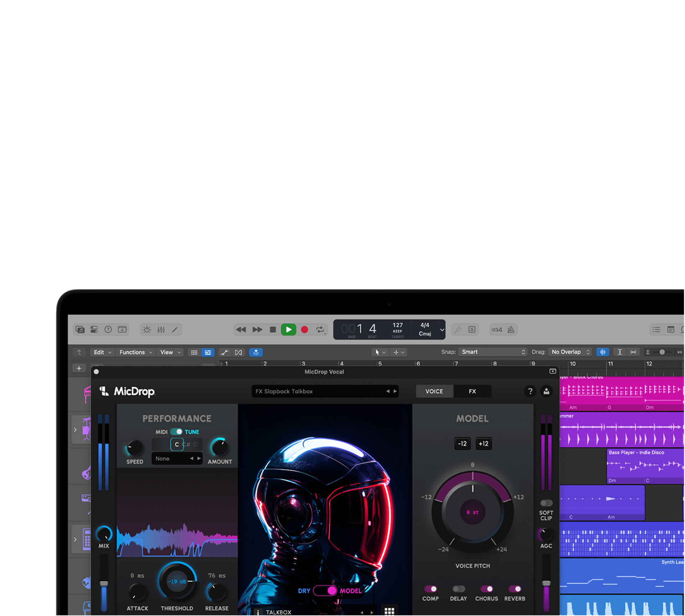Switch the DRY/MODEL toggle

tap(325, 590)
